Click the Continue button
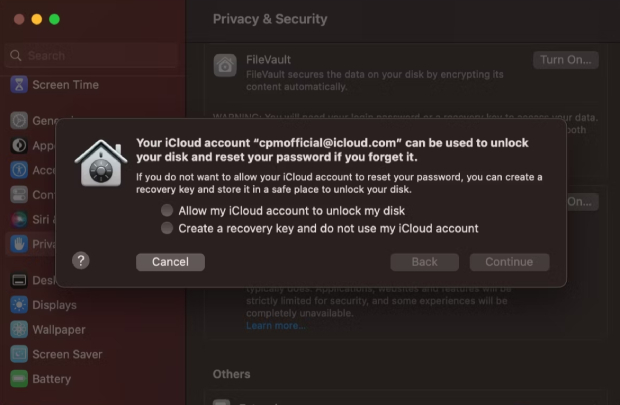This screenshot has width=620, height=405. pos(509,262)
